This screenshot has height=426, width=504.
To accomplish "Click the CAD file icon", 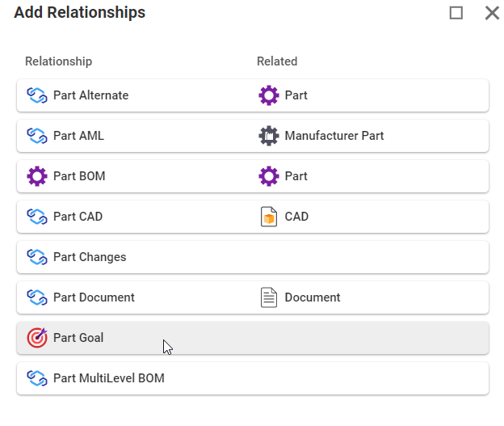I will pyautogui.click(x=268, y=217).
